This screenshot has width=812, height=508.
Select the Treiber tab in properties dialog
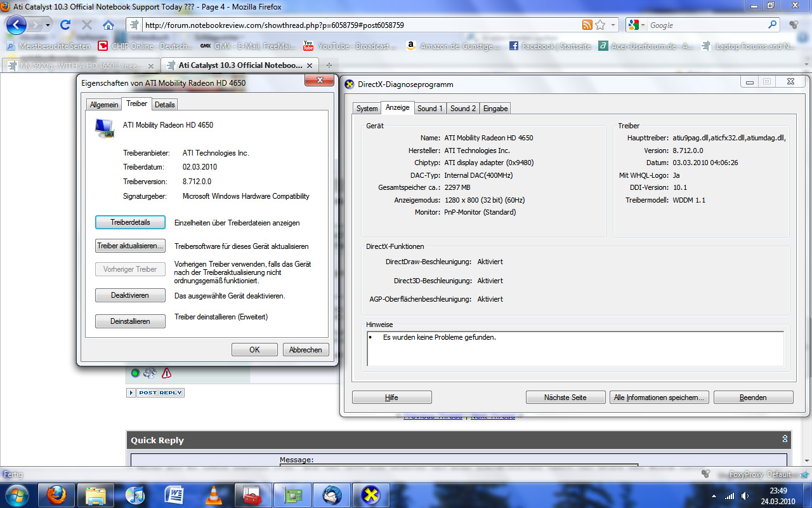(x=136, y=104)
